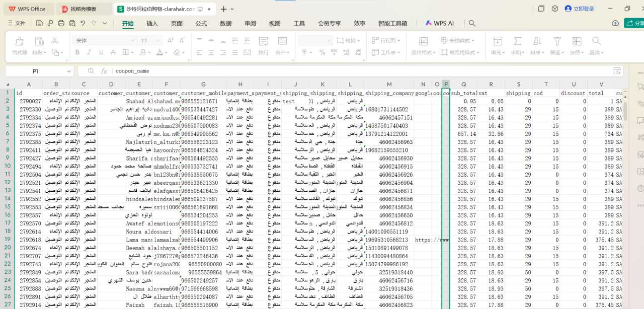This screenshot has height=309, width=644.
Task: Add a new document tab with plus
Action: click(223, 9)
